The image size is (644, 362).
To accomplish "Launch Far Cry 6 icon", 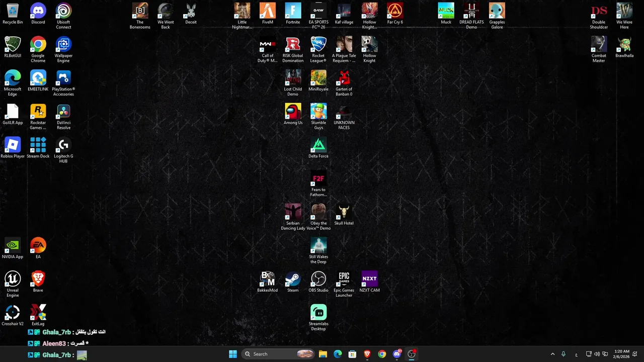I will (395, 14).
